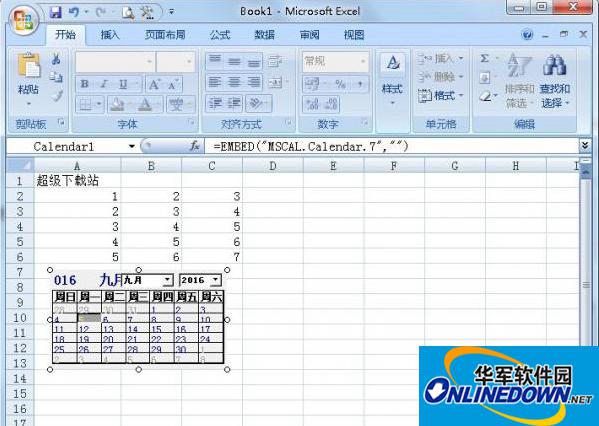Screen dimensions: 599x426
Task: Switch to the 页面布局 tab
Action: (165, 35)
